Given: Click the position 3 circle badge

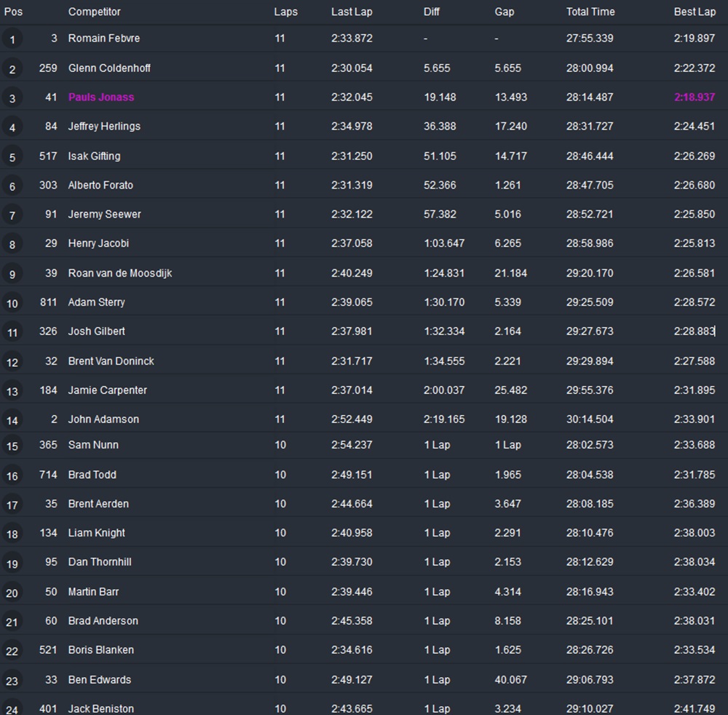Looking at the screenshot, I should [12, 98].
